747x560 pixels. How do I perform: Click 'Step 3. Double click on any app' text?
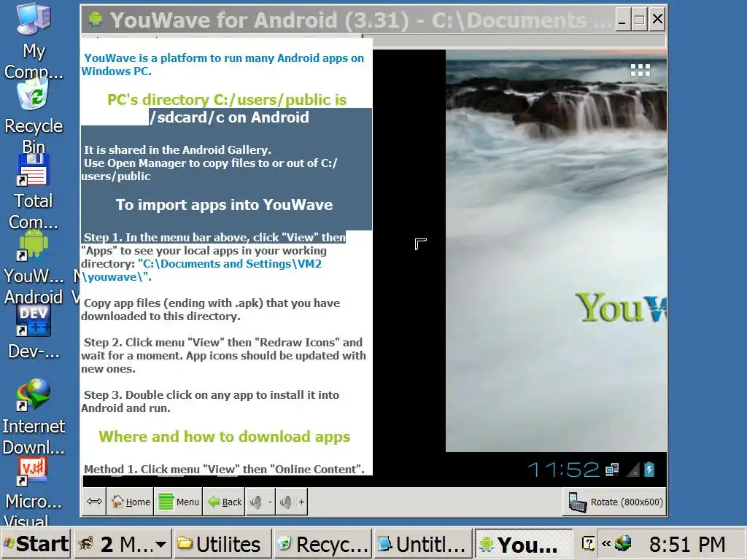(x=210, y=401)
